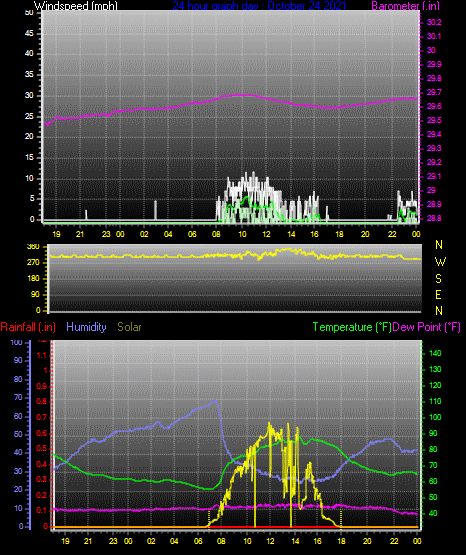Click the '29.9' barometer axis value
Screen dimensions: 466x555
point(434,64)
